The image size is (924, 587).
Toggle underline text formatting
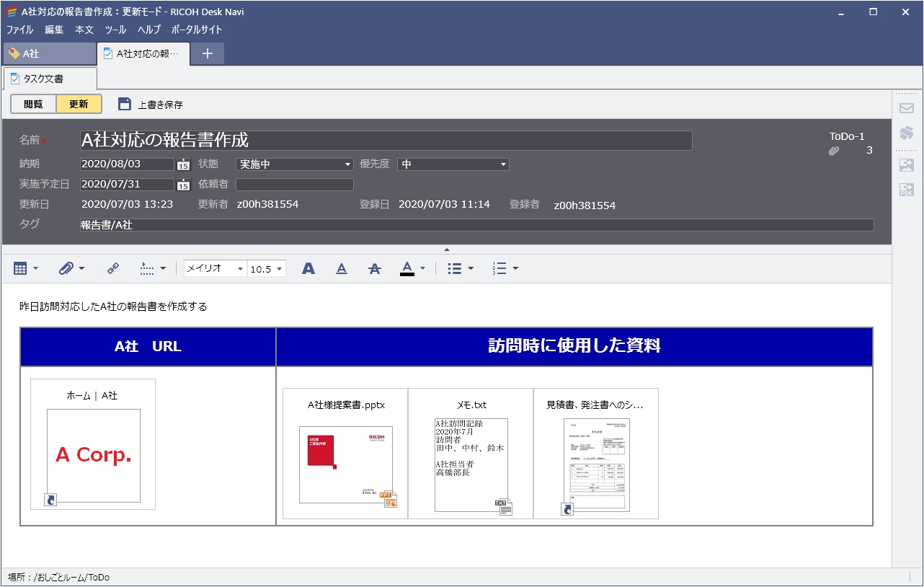342,268
